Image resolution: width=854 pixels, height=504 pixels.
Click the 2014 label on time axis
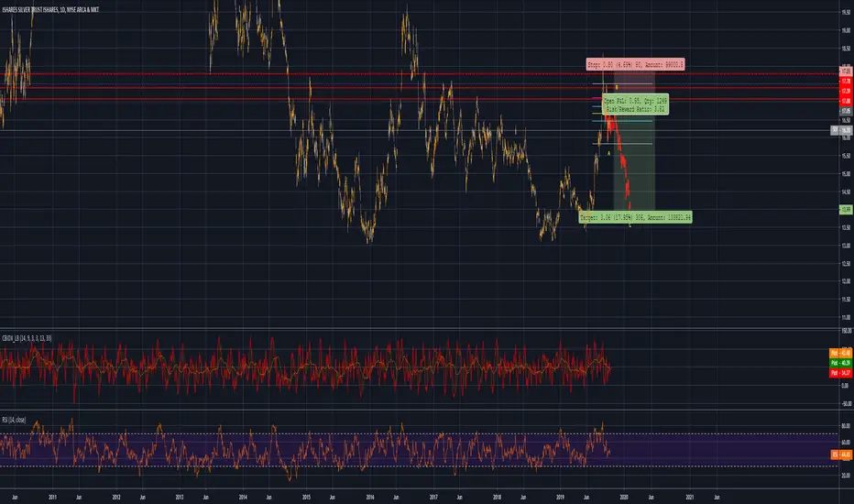[243, 497]
